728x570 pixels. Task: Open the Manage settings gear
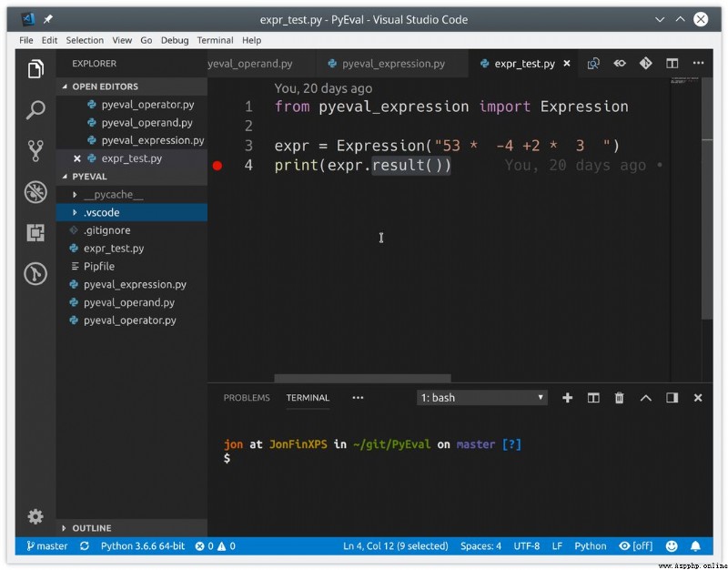tap(35, 516)
